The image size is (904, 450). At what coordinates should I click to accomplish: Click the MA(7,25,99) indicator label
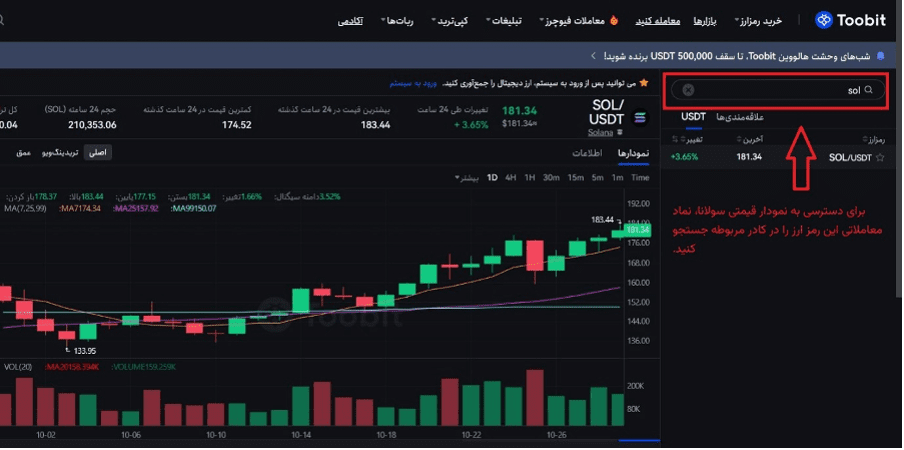pos(24,208)
